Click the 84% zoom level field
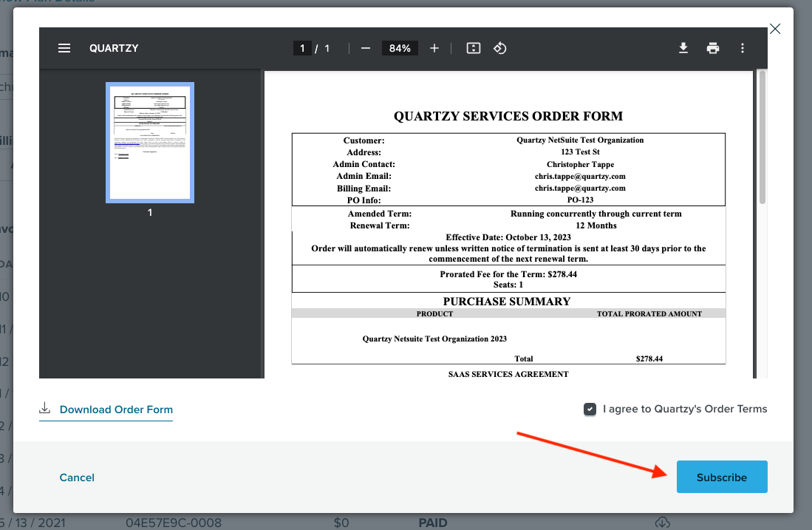812x530 pixels. (400, 48)
